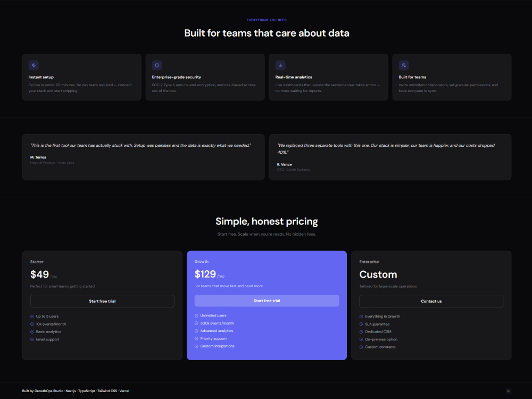
Task: Click the 'EVERYTHING YOU NEED' eyebrow label
Action: 267,20
